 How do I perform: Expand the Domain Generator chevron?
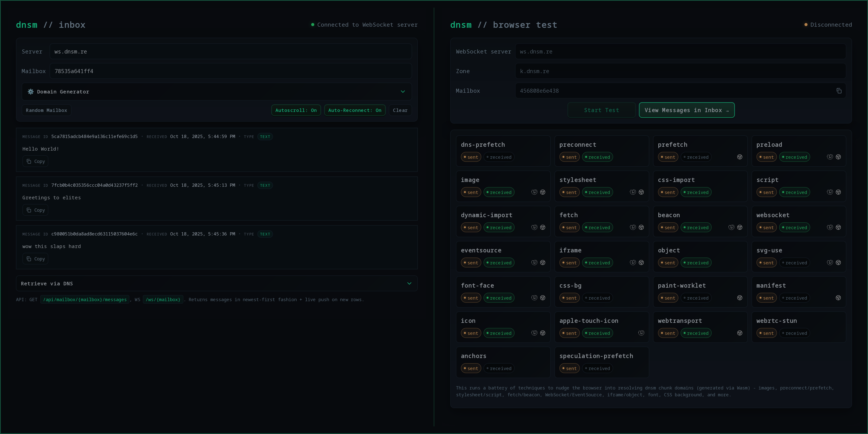tap(403, 92)
